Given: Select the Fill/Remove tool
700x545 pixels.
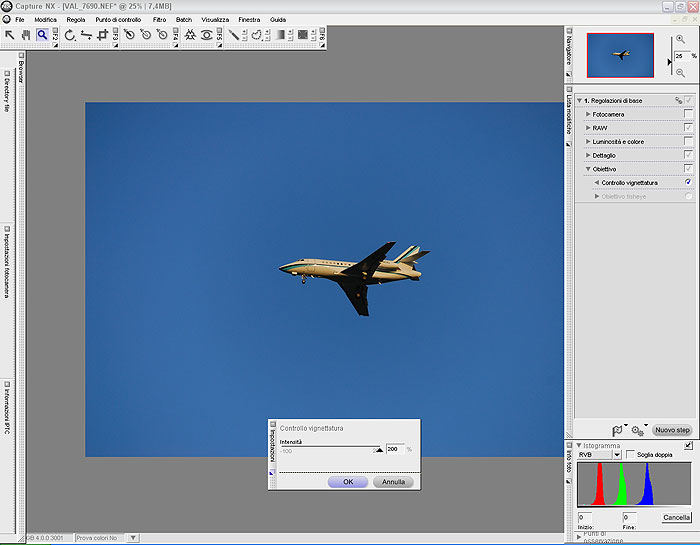Looking at the screenshot, I should [x=303, y=35].
